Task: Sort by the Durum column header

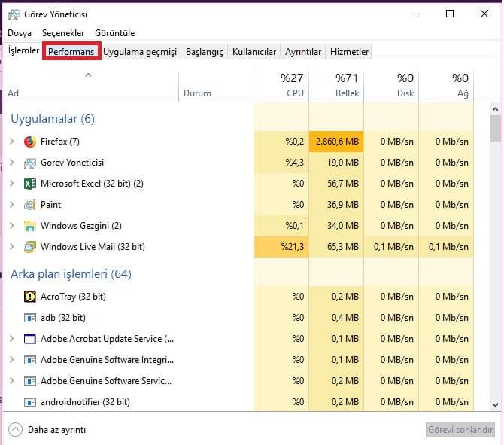Action: tap(216, 87)
